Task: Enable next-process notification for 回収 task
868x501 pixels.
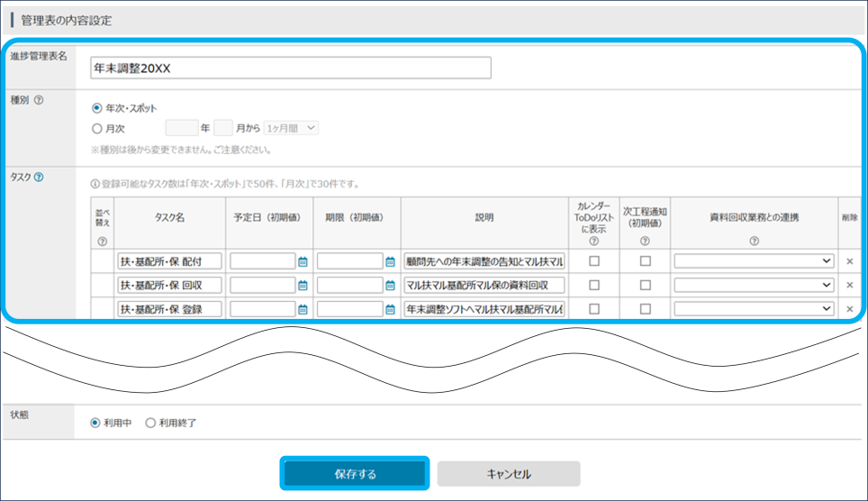Action: tap(645, 286)
